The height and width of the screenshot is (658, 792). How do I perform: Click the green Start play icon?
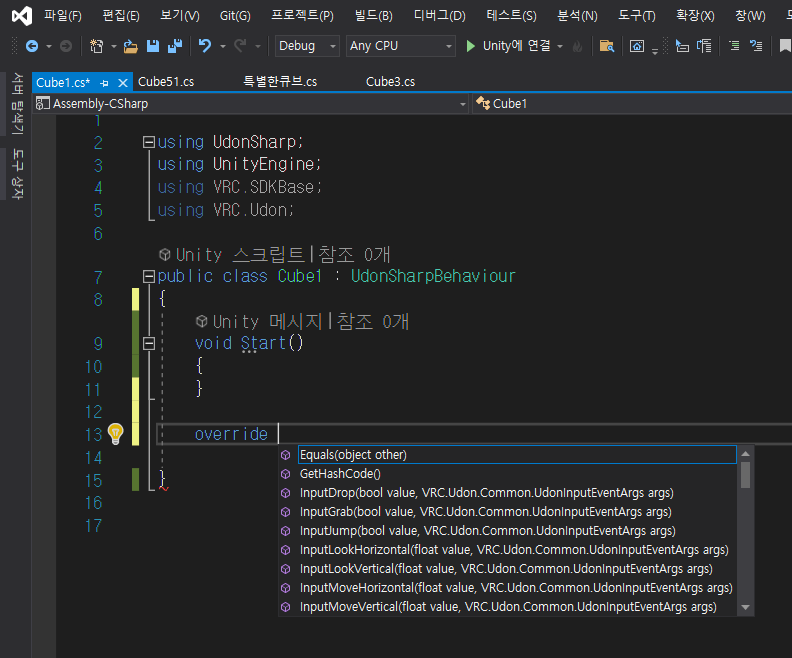pyautogui.click(x=470, y=46)
